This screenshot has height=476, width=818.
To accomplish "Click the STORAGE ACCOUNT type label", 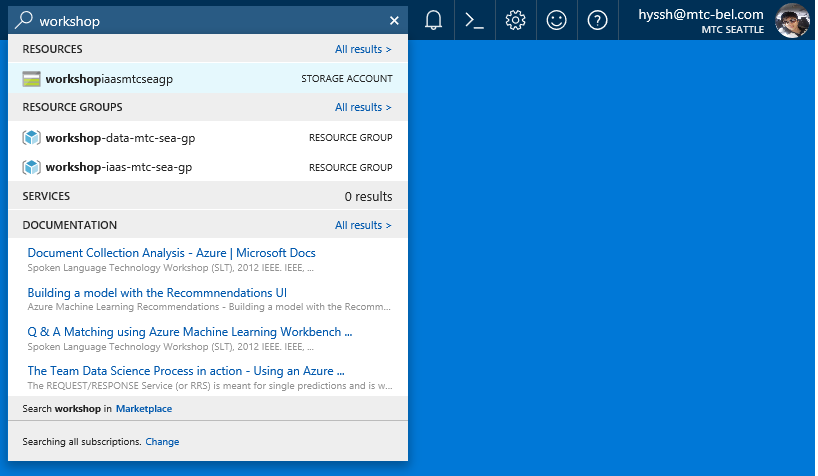I will click(347, 79).
